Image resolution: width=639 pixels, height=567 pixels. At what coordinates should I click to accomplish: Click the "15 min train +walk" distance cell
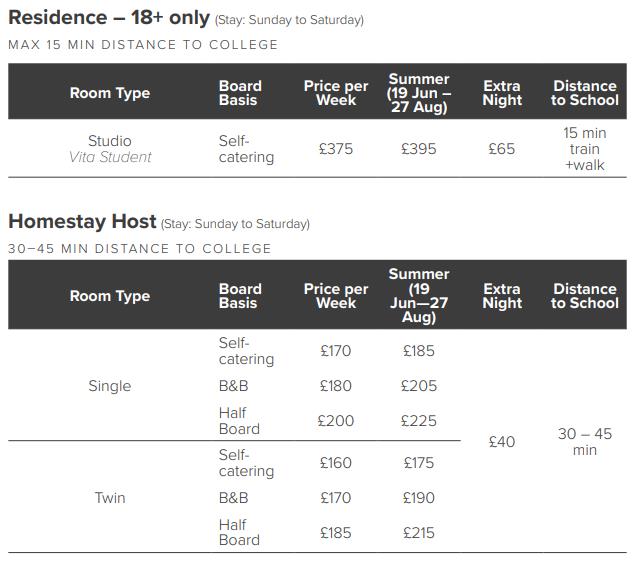585,149
